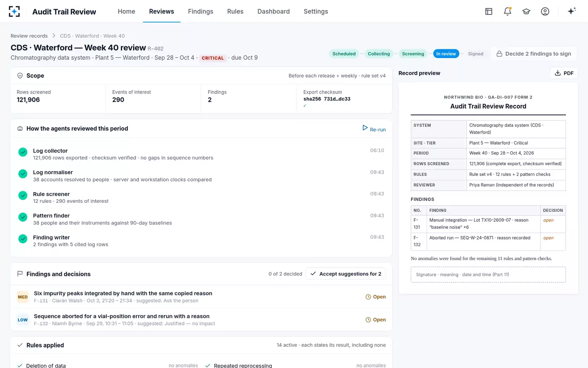This screenshot has height=368, width=588.
Task: Open the graduation cap learning icon
Action: coord(526,11)
